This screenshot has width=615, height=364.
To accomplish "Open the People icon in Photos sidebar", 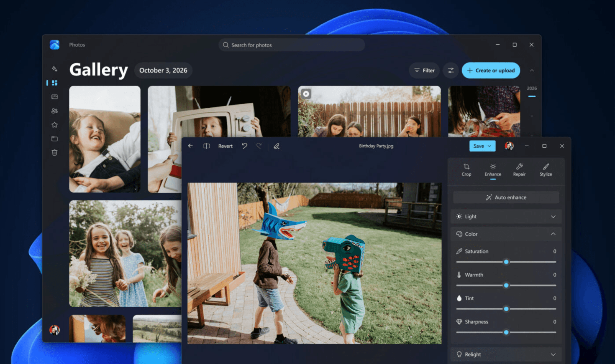I will 54,111.
